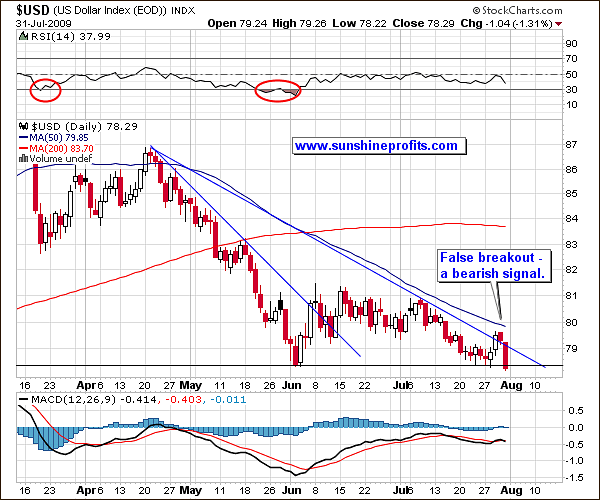Click the candlestick icon beside $USD (Daily)

click(23, 126)
